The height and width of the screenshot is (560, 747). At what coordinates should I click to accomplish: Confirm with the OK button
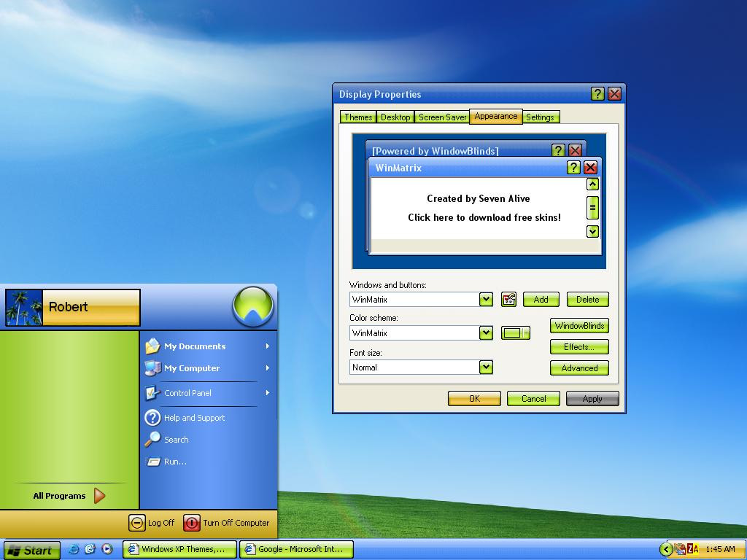coord(474,399)
